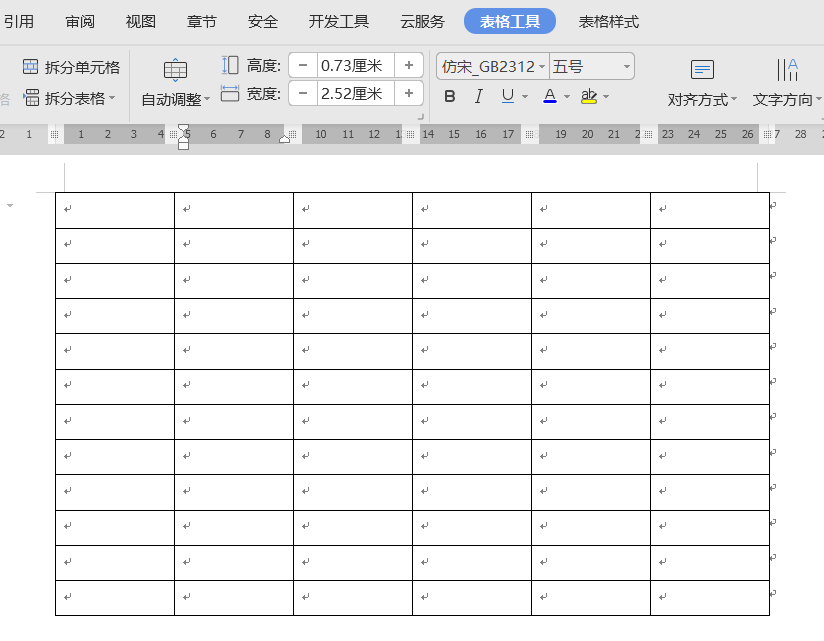Apply yellow text highlight color
Viewport: 824px width, 641px height.
589,96
